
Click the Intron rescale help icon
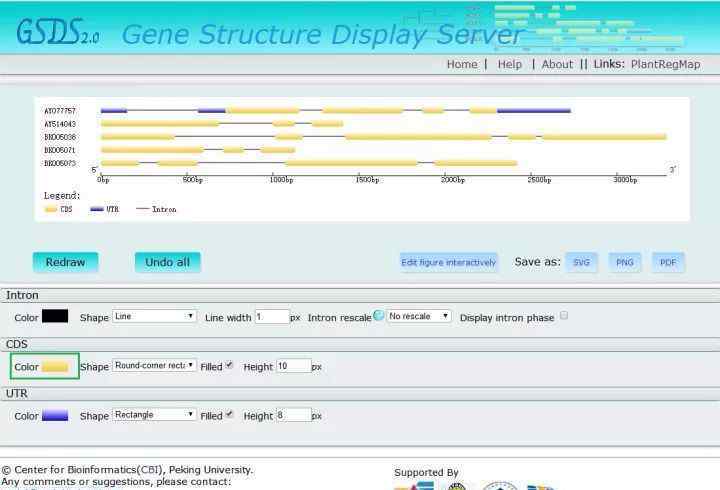pos(379,315)
